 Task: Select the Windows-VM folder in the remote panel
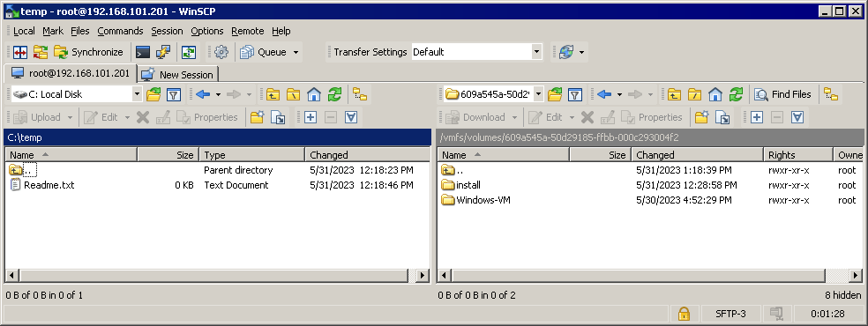pyautogui.click(x=476, y=200)
